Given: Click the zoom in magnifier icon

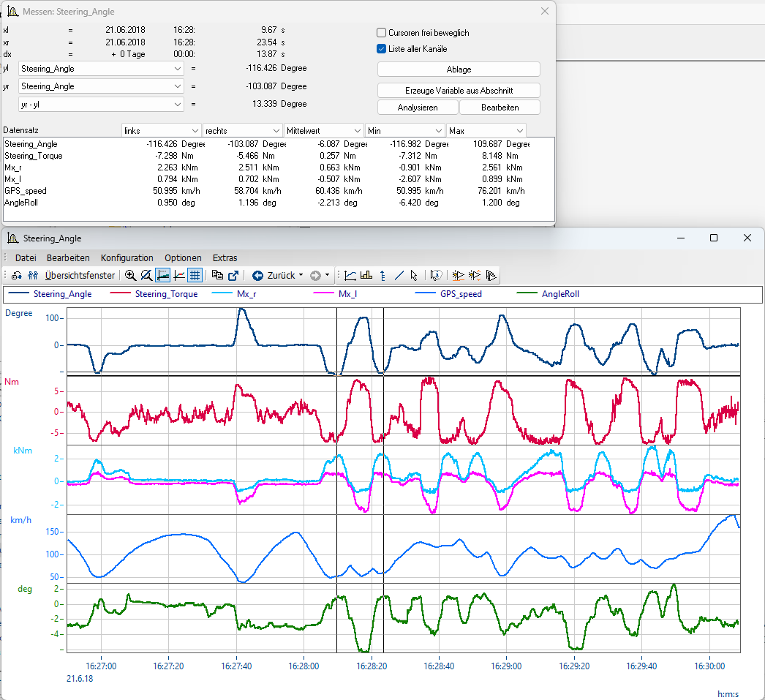Looking at the screenshot, I should point(130,276).
